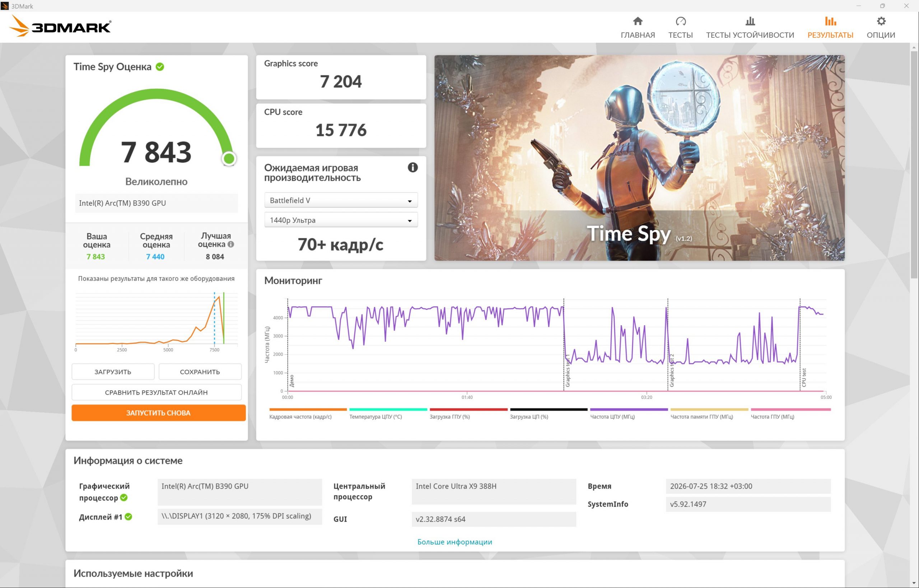Click the home house icon
The height and width of the screenshot is (588, 919).
tap(638, 21)
